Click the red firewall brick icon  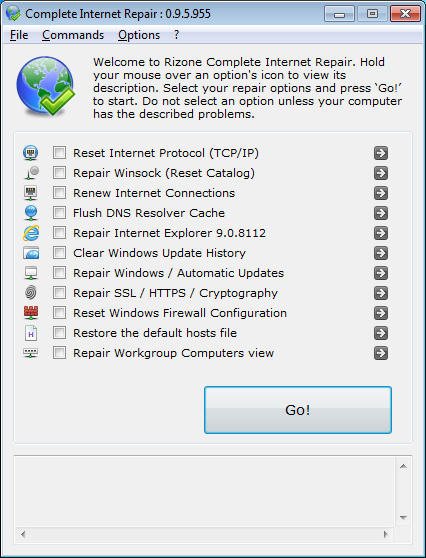(31, 312)
